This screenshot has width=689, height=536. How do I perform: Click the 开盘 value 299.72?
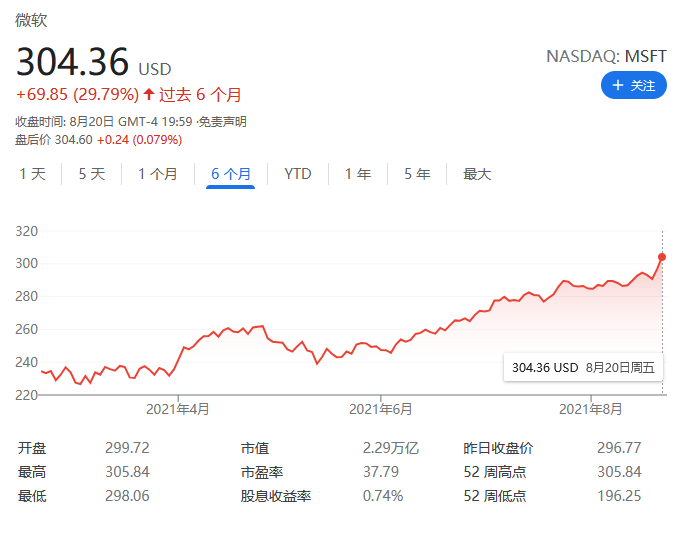click(x=127, y=448)
